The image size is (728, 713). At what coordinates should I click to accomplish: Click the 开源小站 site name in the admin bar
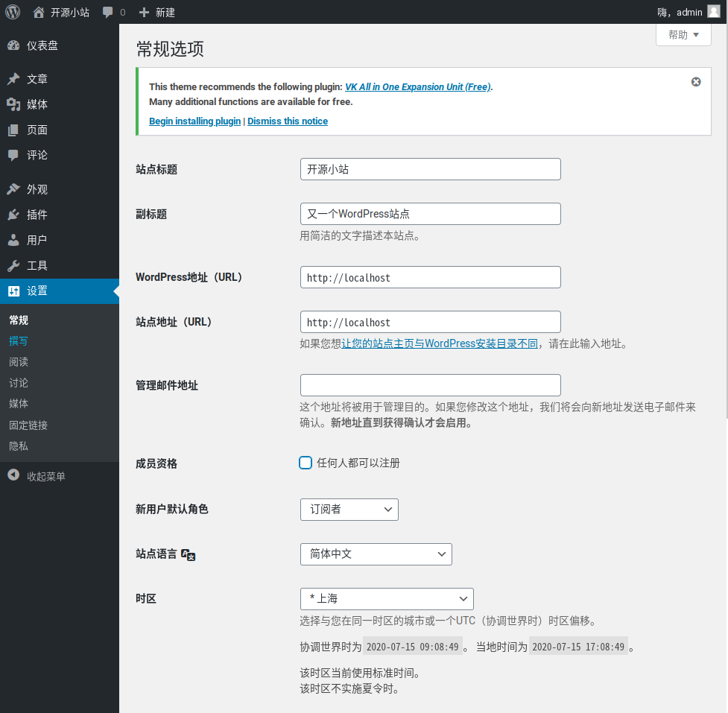(70, 13)
